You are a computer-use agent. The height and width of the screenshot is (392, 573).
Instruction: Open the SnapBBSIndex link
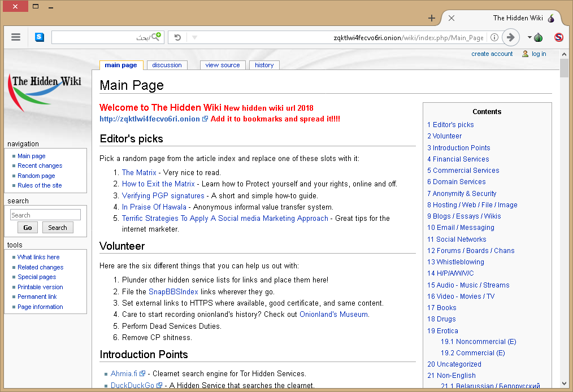click(x=173, y=291)
